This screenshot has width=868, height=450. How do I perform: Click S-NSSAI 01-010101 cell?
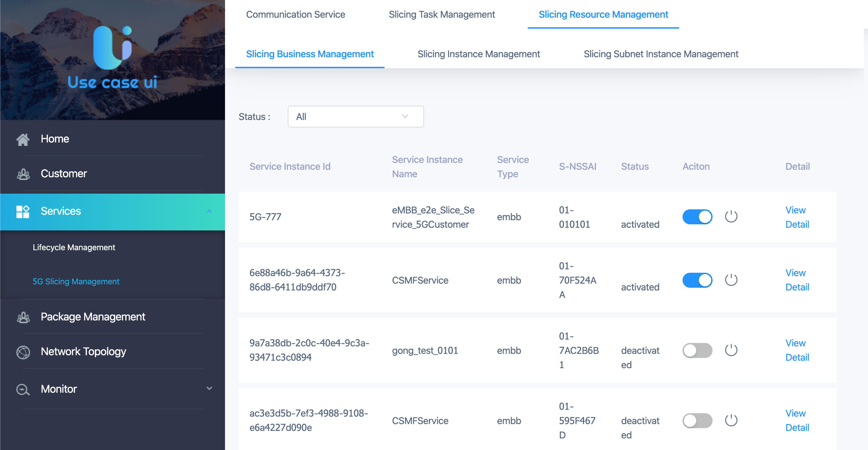[574, 217]
